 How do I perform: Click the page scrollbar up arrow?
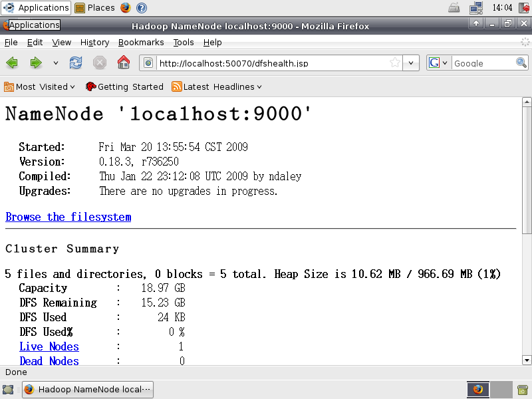(527, 102)
